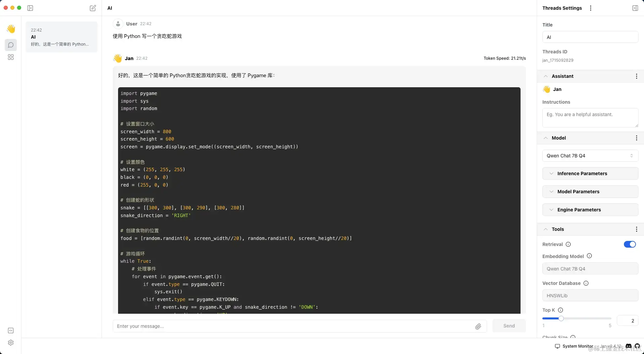The image size is (644, 354).
Task: Click Jan's waving hand avatar in message
Action: coord(117,58)
